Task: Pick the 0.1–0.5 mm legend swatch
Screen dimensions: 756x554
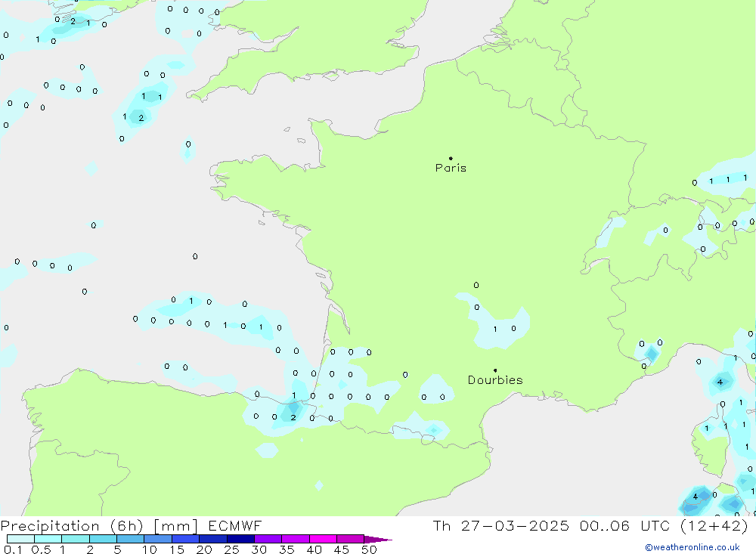Action: tap(20, 539)
